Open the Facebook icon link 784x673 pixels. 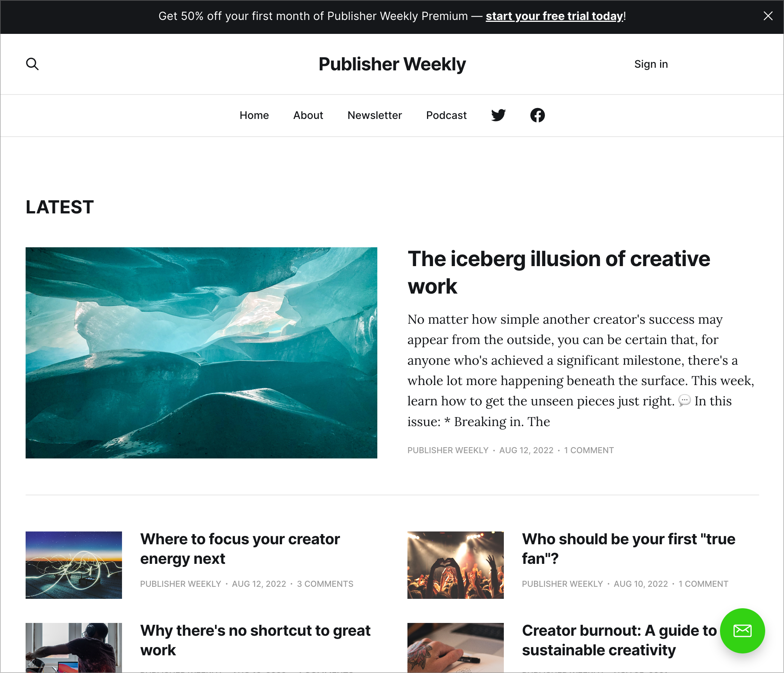click(537, 115)
